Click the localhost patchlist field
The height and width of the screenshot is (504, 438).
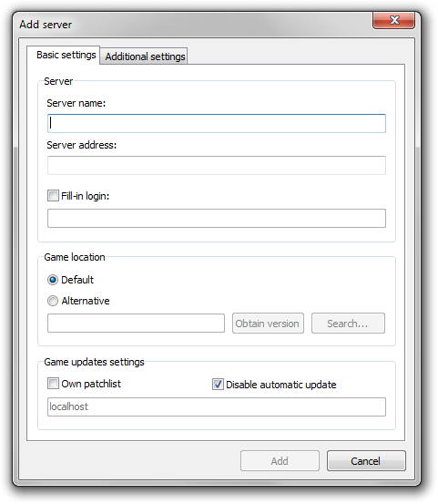[217, 406]
